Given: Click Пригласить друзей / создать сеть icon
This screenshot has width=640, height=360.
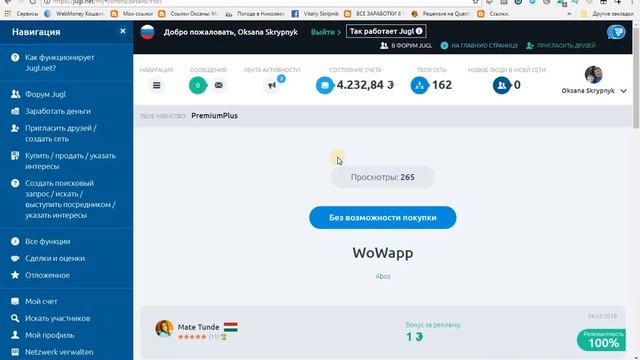Looking at the screenshot, I should click(15, 128).
